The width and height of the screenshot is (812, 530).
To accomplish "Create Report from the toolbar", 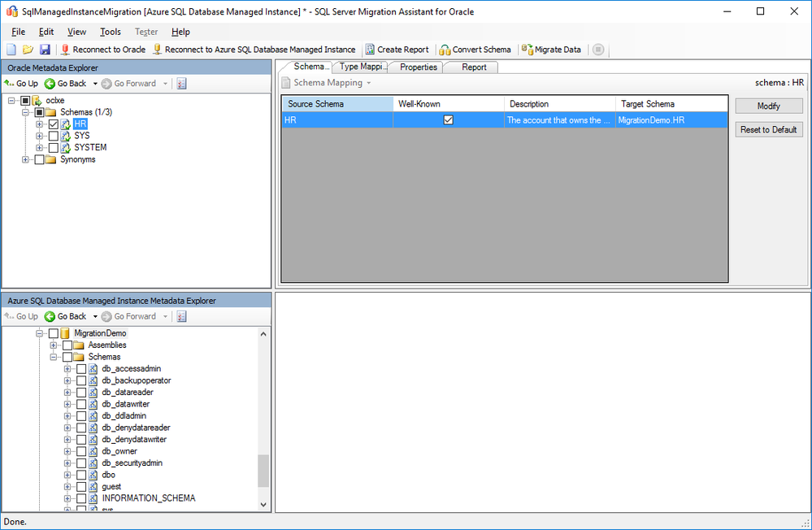I will [x=397, y=50].
